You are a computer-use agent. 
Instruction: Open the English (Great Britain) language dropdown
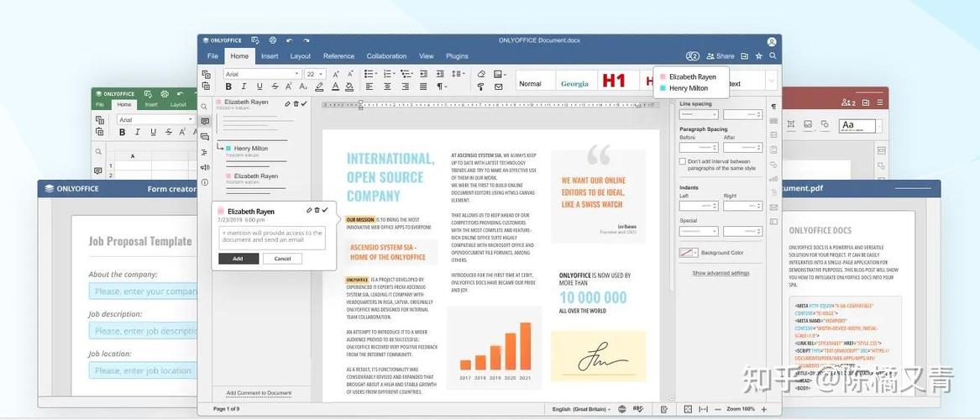coord(581,409)
